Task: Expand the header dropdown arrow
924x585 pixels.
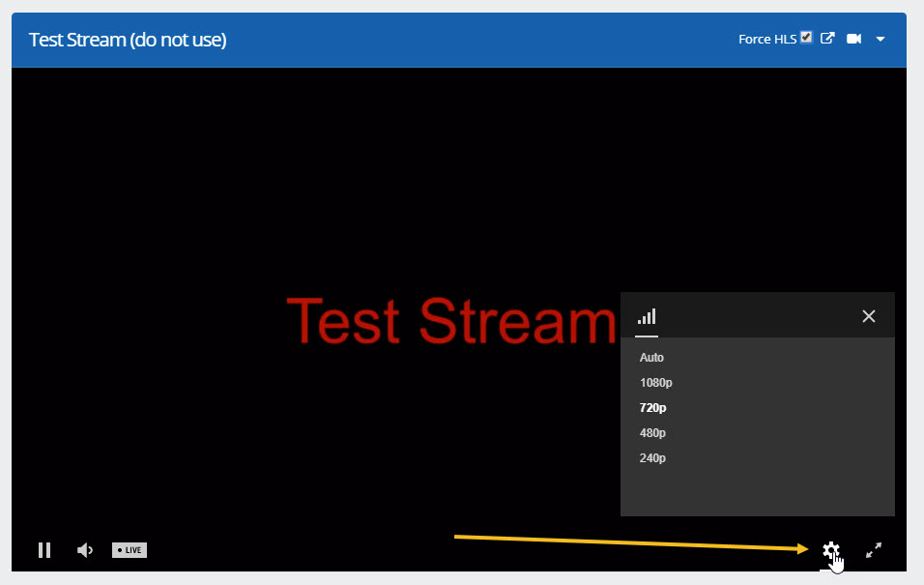Action: [881, 40]
